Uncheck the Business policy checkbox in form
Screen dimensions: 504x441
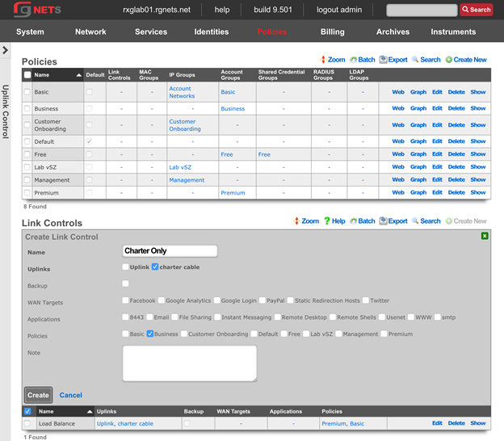click(x=149, y=334)
